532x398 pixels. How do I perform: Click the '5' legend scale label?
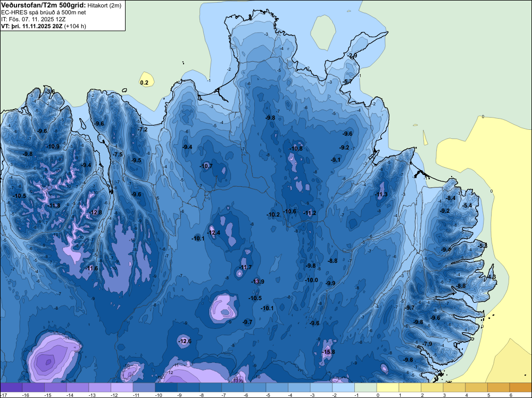[x=489, y=395]
